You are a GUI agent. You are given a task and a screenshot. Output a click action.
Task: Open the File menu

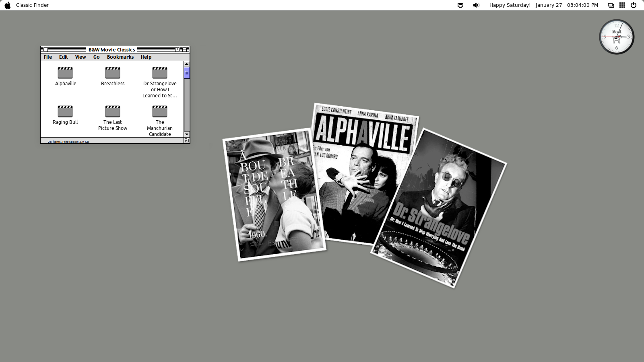click(48, 57)
